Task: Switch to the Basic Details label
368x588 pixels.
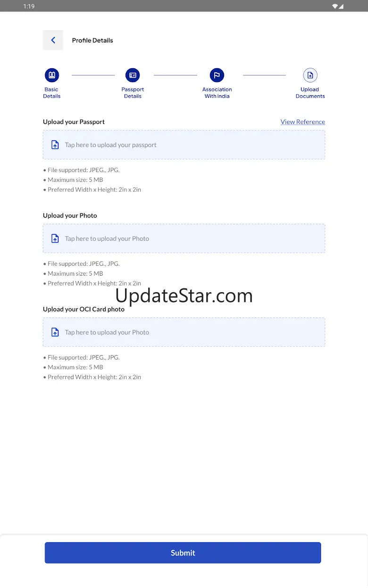Action: pyautogui.click(x=51, y=93)
